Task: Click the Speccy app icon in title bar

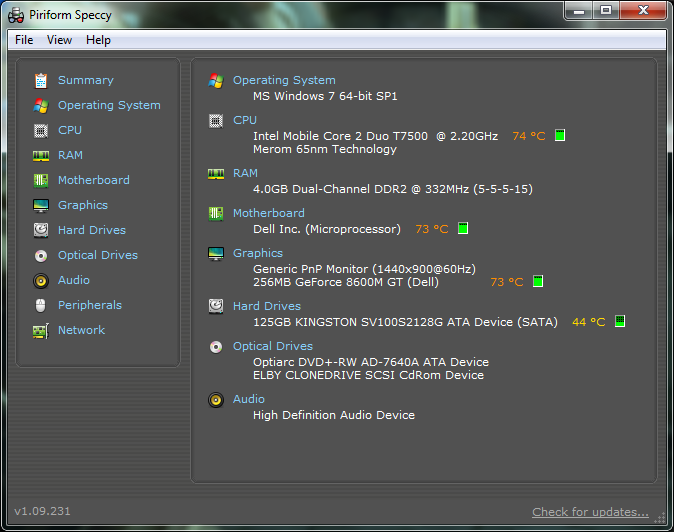Action: tap(16, 15)
